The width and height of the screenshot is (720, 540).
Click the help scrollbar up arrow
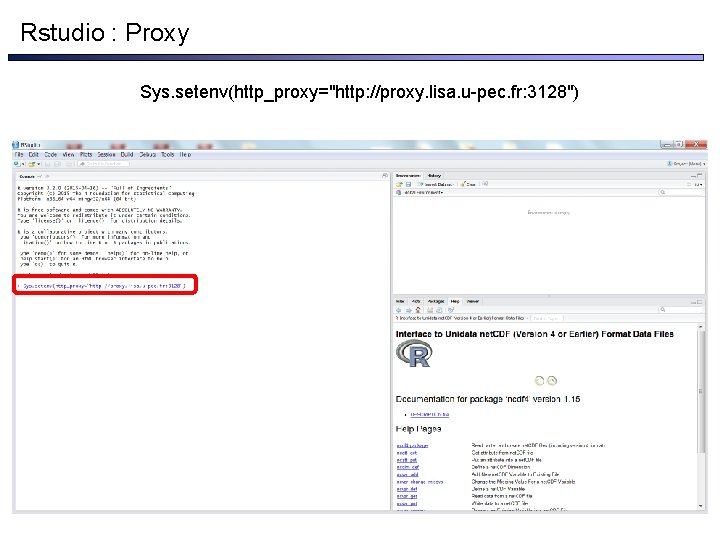(x=700, y=326)
